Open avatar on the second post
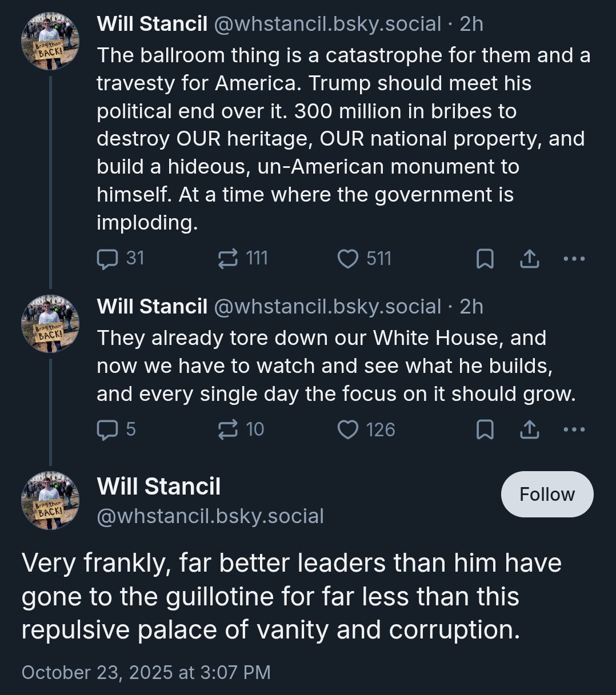The image size is (616, 695). point(50,324)
